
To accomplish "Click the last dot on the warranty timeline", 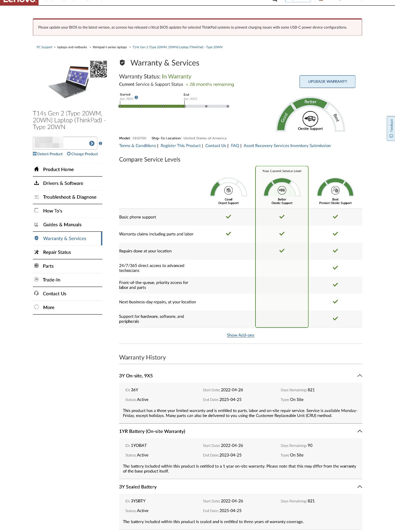I will click(228, 106).
